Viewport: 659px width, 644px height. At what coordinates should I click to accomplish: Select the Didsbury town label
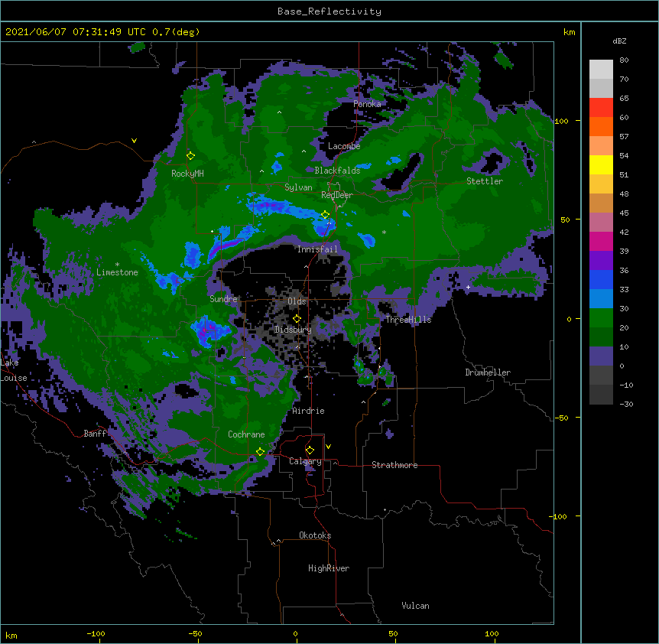pos(293,330)
